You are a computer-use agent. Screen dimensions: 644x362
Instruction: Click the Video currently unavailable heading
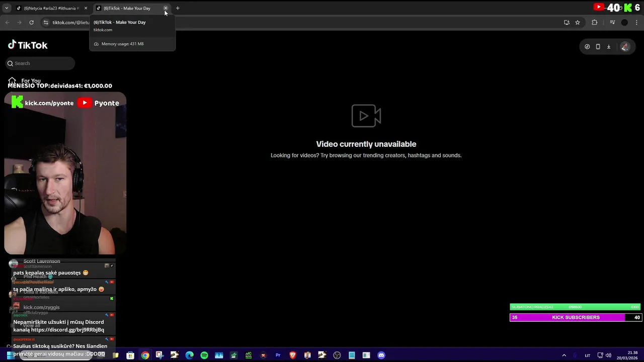366,144
